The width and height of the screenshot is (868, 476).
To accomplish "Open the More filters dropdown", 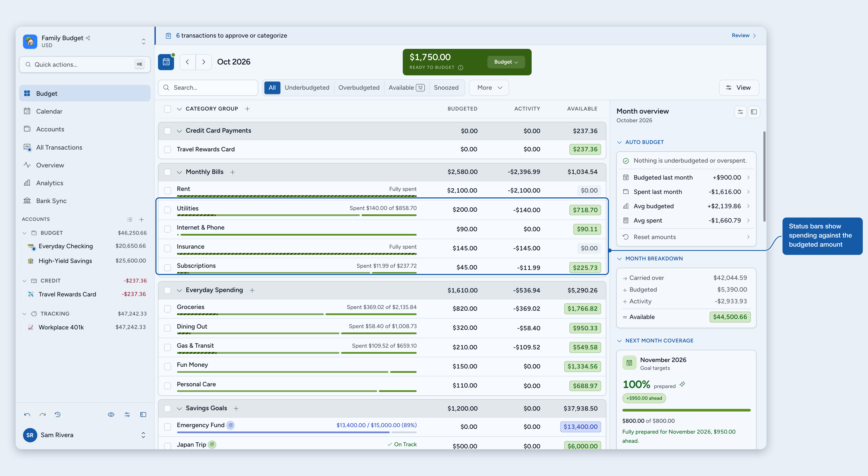I will [489, 88].
